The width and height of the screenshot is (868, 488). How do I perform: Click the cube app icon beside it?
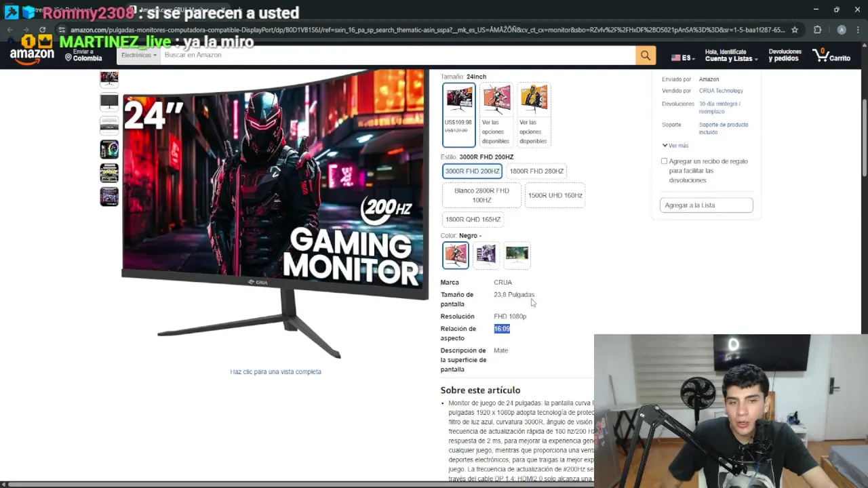point(28,12)
